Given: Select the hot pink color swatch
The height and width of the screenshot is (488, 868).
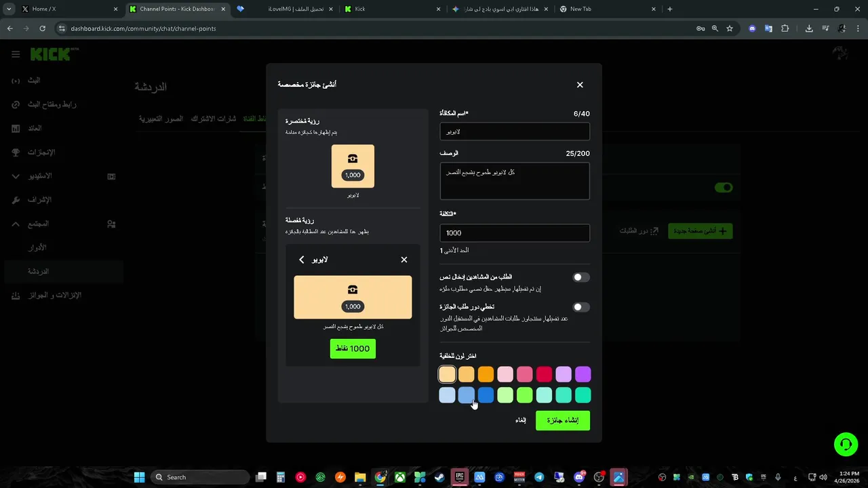Looking at the screenshot, I should (x=525, y=374).
